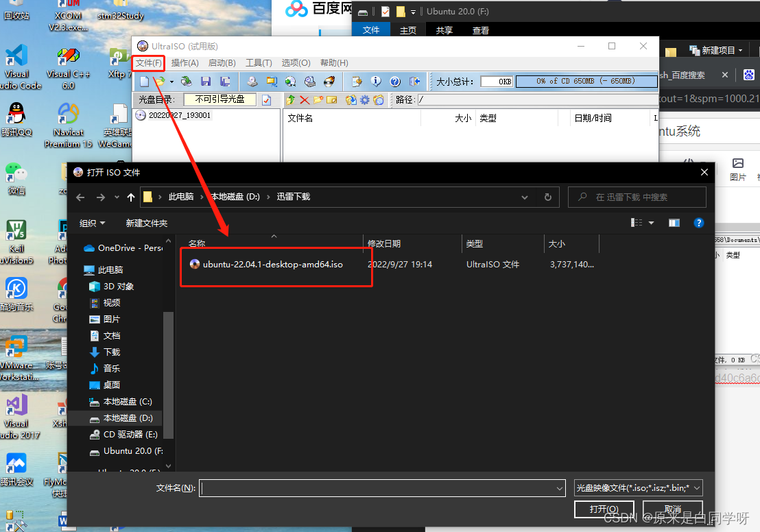760x532 pixels.
Task: Click the 不可引导光盘 field in UltraISO
Action: 220,99
